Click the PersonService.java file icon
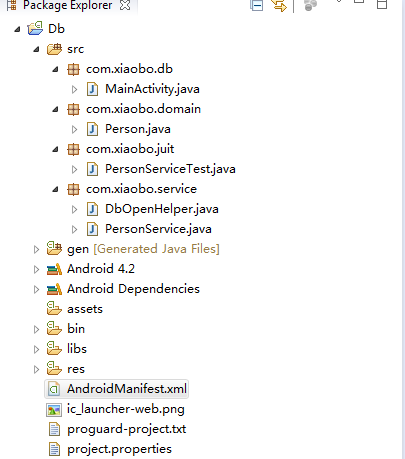405x459 pixels. [x=92, y=229]
